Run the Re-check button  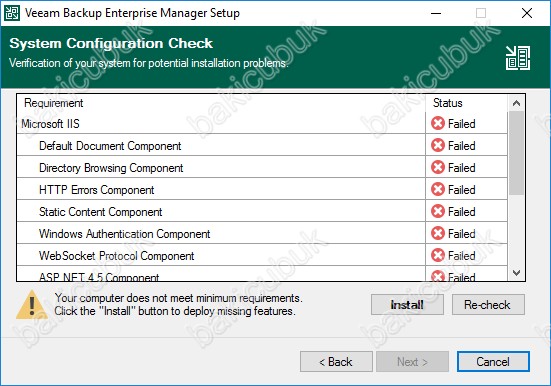(x=488, y=304)
